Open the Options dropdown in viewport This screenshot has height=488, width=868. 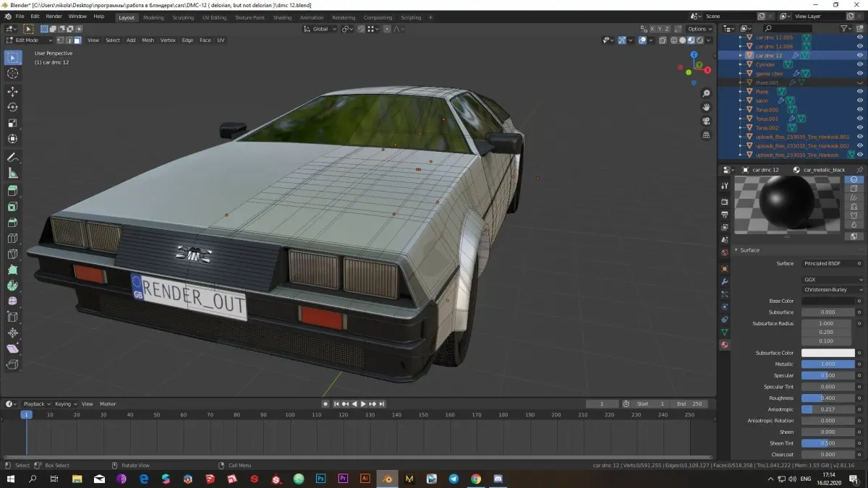699,29
